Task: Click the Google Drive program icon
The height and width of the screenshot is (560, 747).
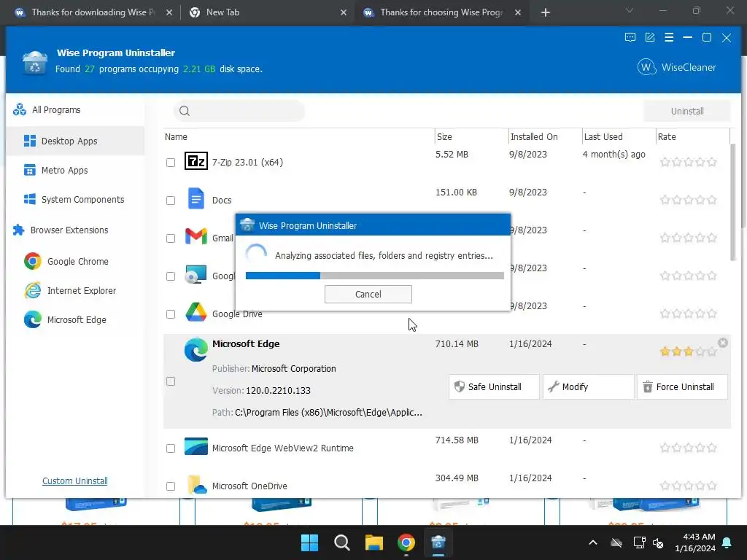Action: click(x=196, y=312)
